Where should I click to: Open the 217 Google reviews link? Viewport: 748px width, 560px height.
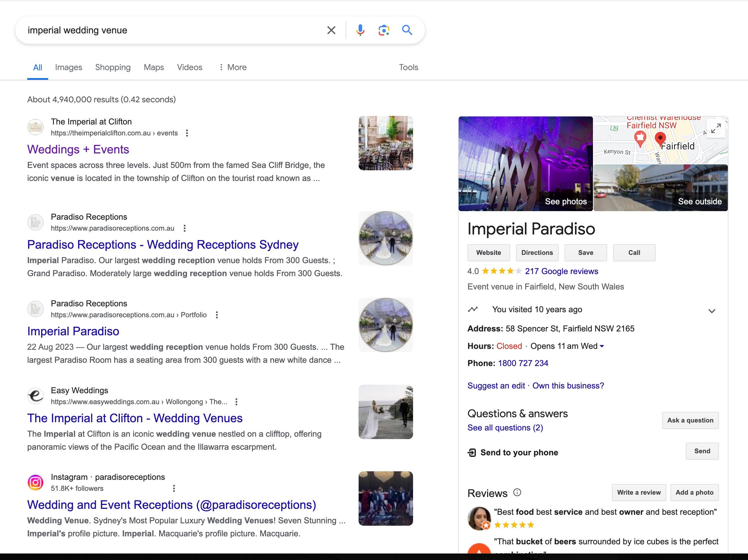[x=561, y=271]
